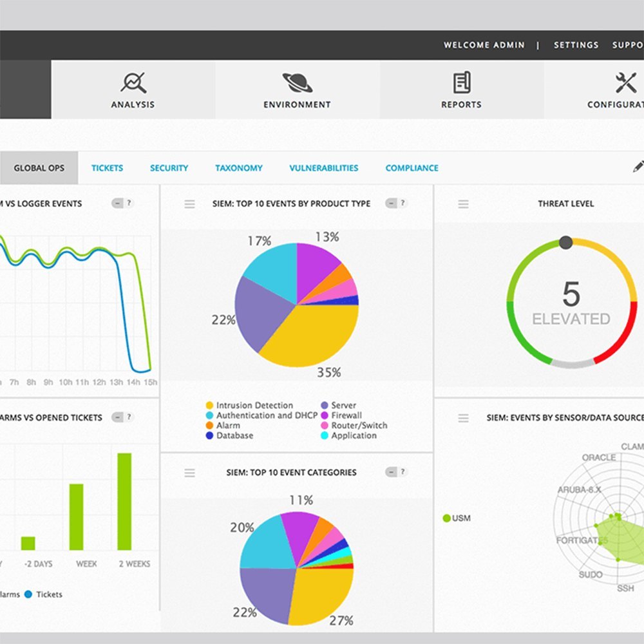Switch to Vulnerabilities tab

coord(324,168)
